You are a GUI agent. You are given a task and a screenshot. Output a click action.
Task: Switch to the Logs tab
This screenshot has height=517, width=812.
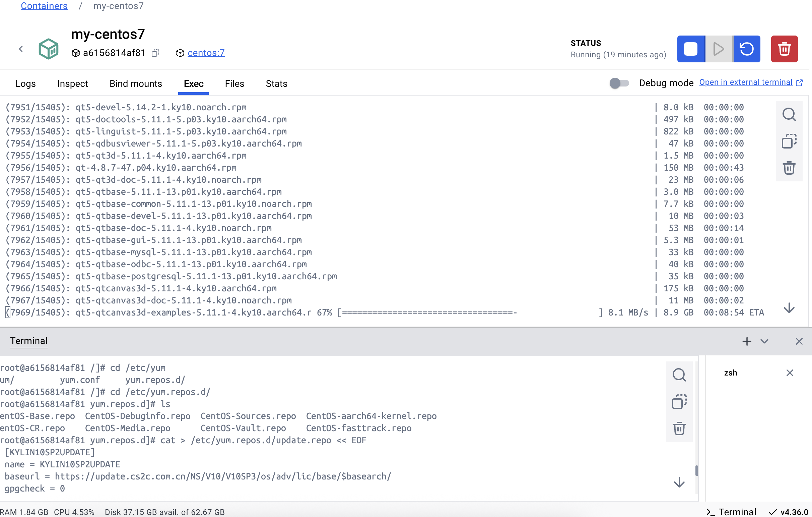(26, 84)
